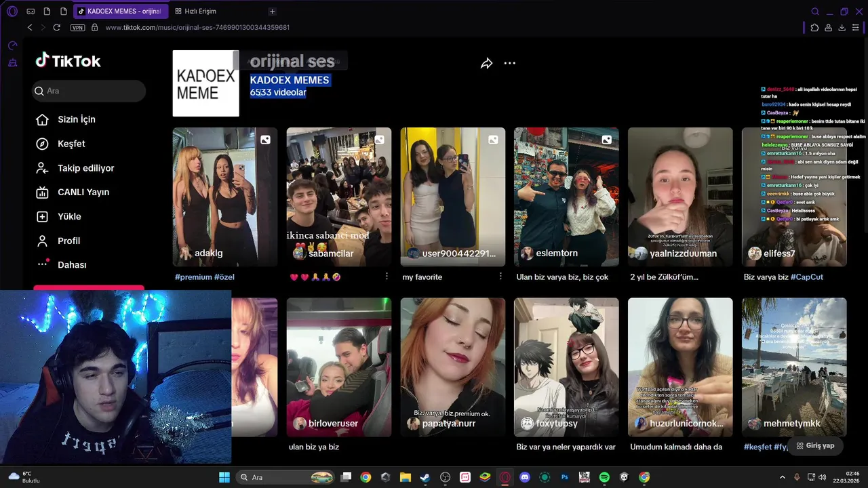Open adaklg video thumbnail
Viewport: 868px width, 488px height.
[224, 197]
